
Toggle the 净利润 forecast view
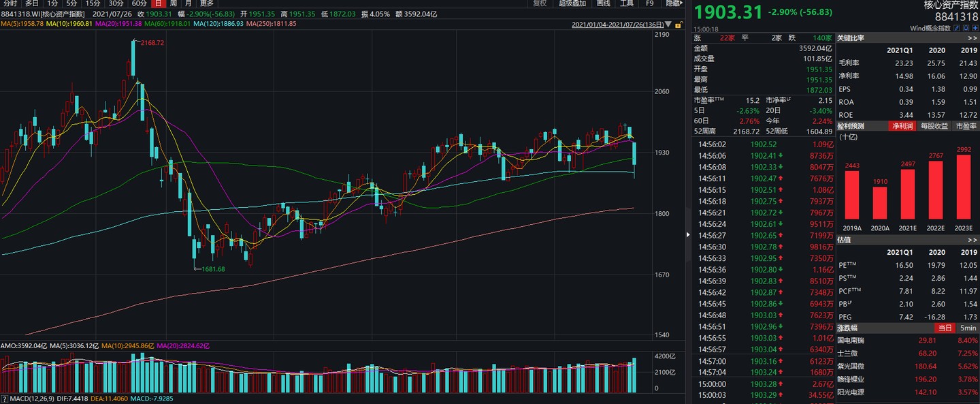click(902, 126)
